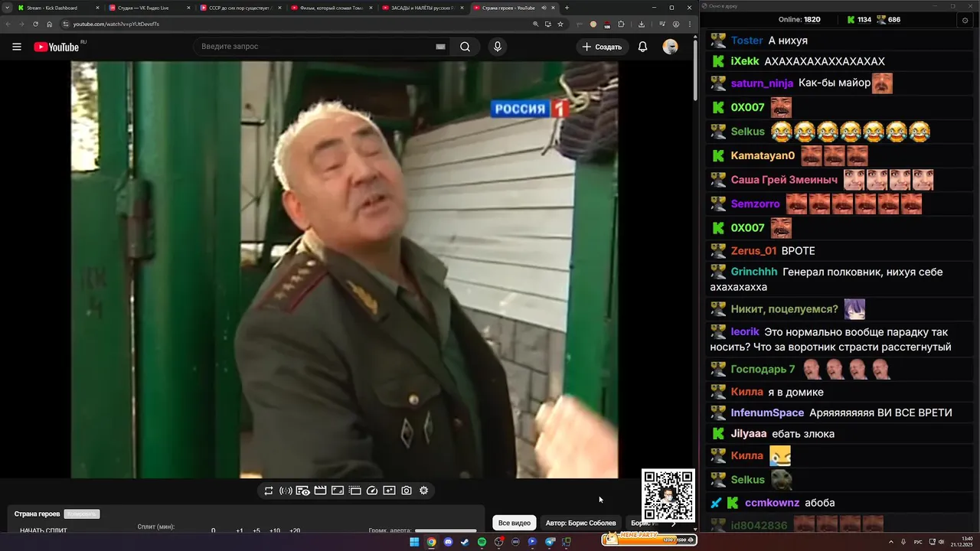
Task: Open Spotify from the taskbar
Action: 482,542
